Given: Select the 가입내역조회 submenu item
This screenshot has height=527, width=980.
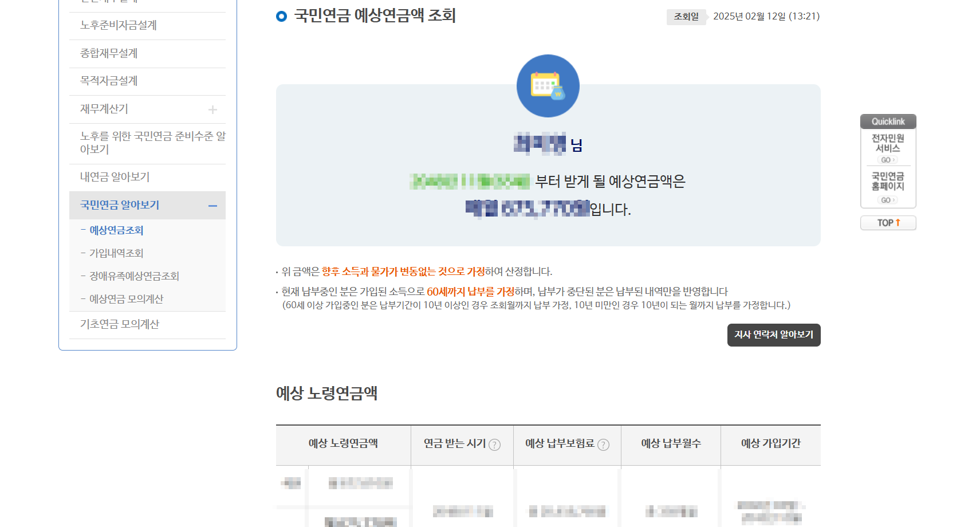Looking at the screenshot, I should [x=116, y=253].
